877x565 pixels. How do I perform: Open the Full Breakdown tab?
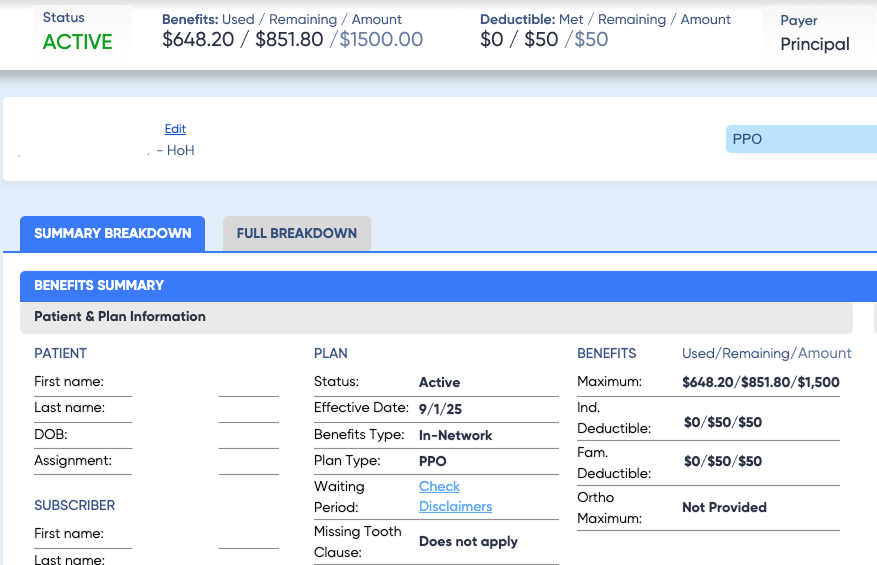296,233
